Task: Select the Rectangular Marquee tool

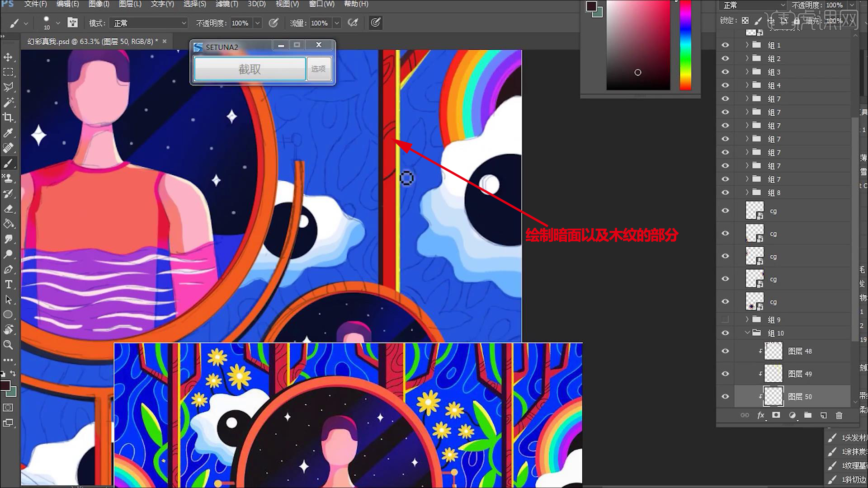Action: 8,72
